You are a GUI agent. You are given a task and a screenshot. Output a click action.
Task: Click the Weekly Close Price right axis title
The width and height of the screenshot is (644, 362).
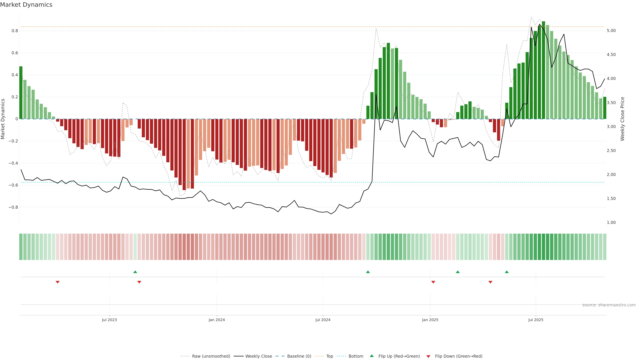622,119
